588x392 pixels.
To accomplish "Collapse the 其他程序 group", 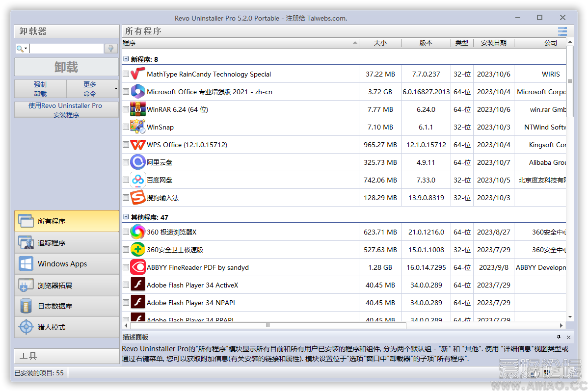I will tap(126, 217).
